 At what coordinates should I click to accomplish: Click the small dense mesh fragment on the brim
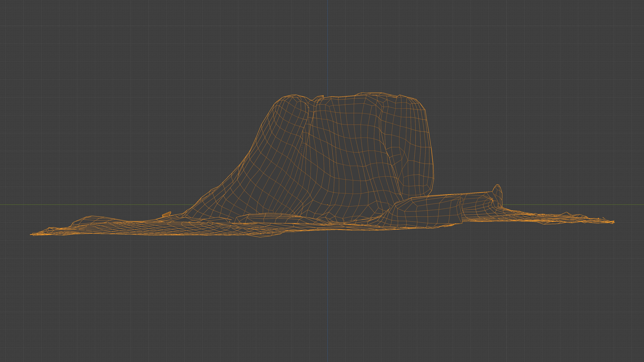pos(167,214)
